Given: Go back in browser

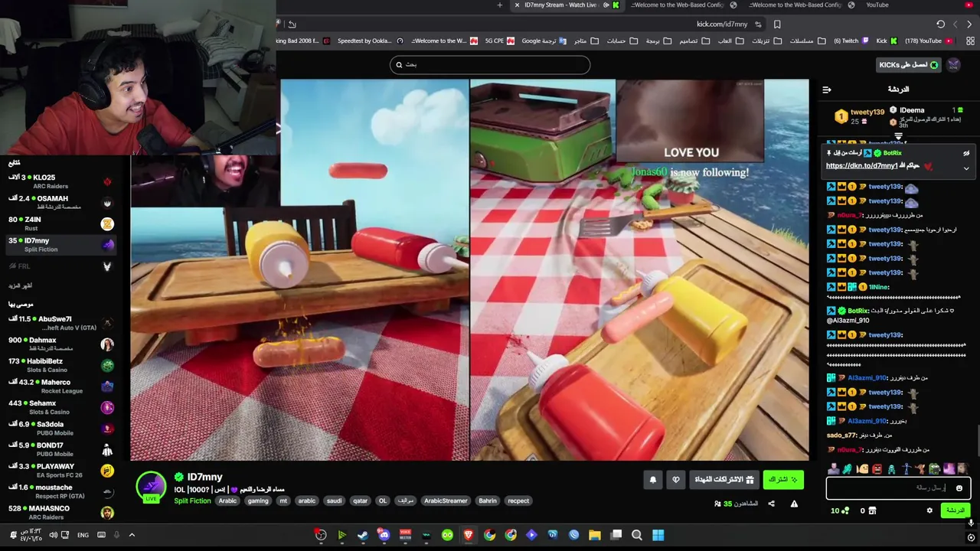Looking at the screenshot, I should coord(969,24).
